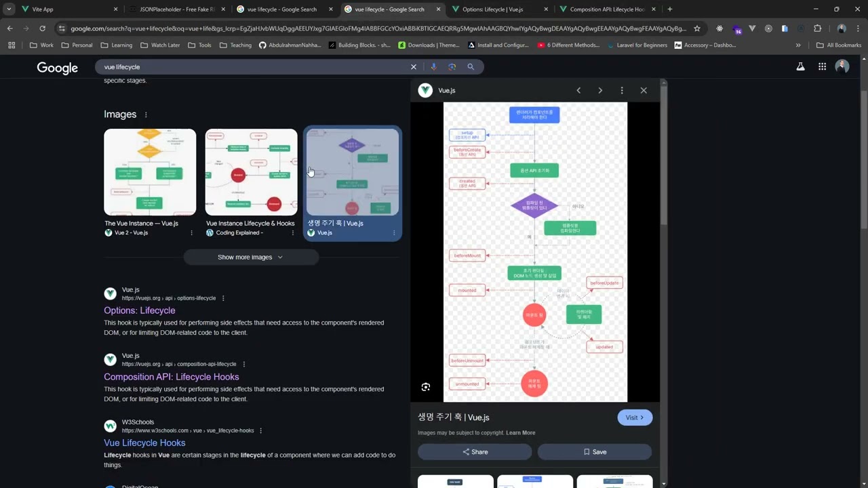Expand hidden bookmarks chevron
This screenshot has height=488, width=868.
[798, 45]
